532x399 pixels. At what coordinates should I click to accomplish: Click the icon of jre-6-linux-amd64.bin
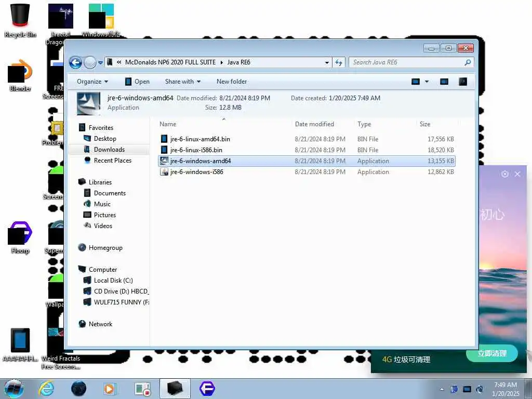click(164, 139)
